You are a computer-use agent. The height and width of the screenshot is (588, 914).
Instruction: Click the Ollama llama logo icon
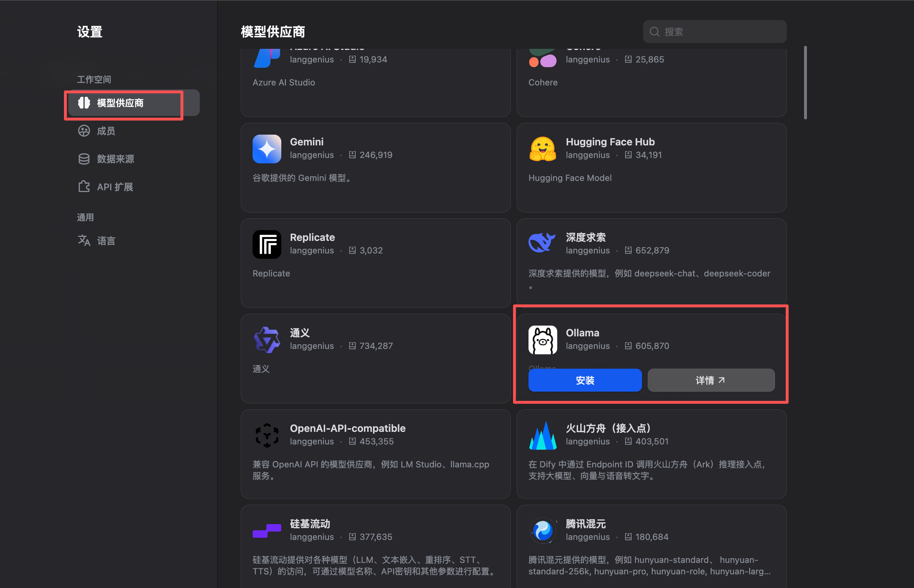[x=543, y=340]
